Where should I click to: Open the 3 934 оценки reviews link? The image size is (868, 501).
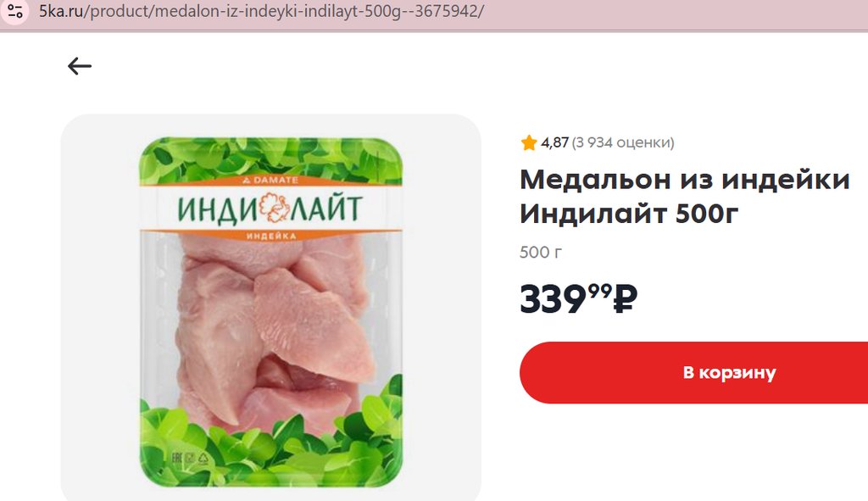(623, 142)
